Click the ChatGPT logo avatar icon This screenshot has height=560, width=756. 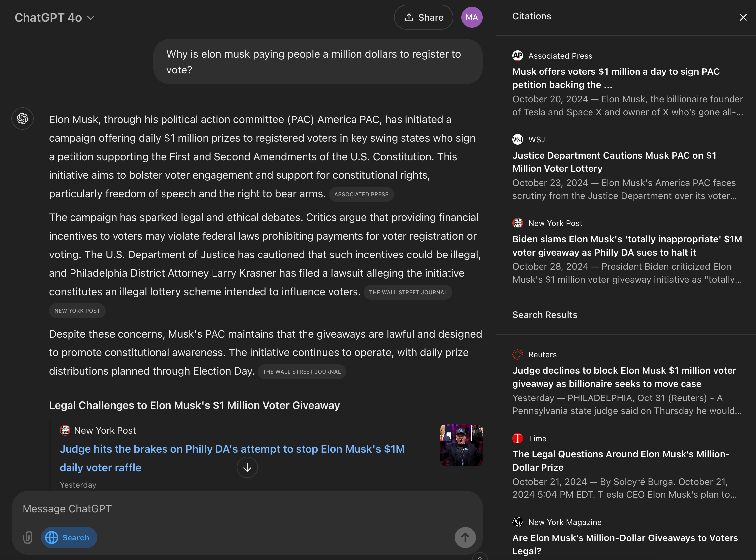click(x=23, y=118)
